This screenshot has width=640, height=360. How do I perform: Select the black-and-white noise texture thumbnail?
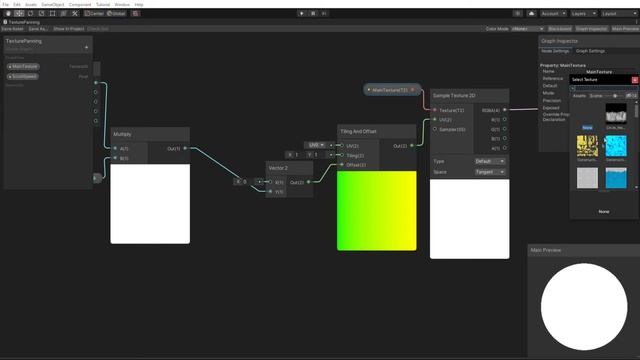click(x=616, y=113)
